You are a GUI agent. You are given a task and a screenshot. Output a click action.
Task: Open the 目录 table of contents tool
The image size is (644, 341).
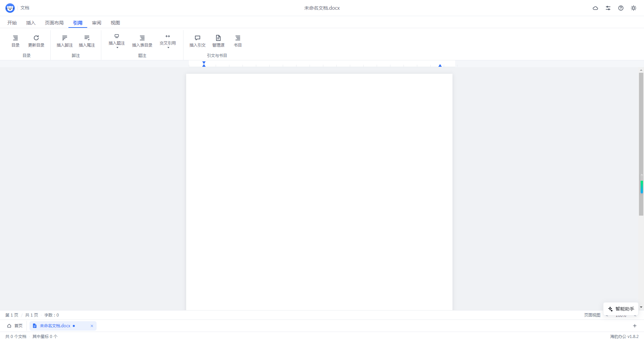(x=15, y=41)
